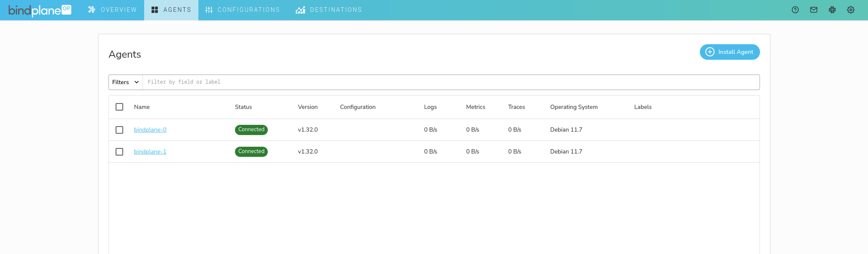Image resolution: width=868 pixels, height=254 pixels.
Task: Switch to the Agents tab
Action: tap(171, 10)
